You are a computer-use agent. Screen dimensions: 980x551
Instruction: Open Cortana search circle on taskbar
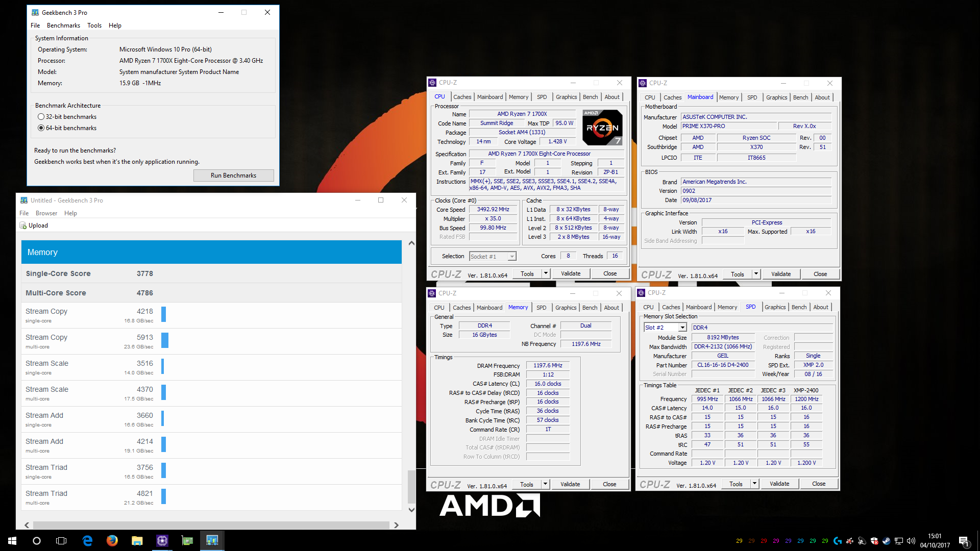click(x=37, y=541)
